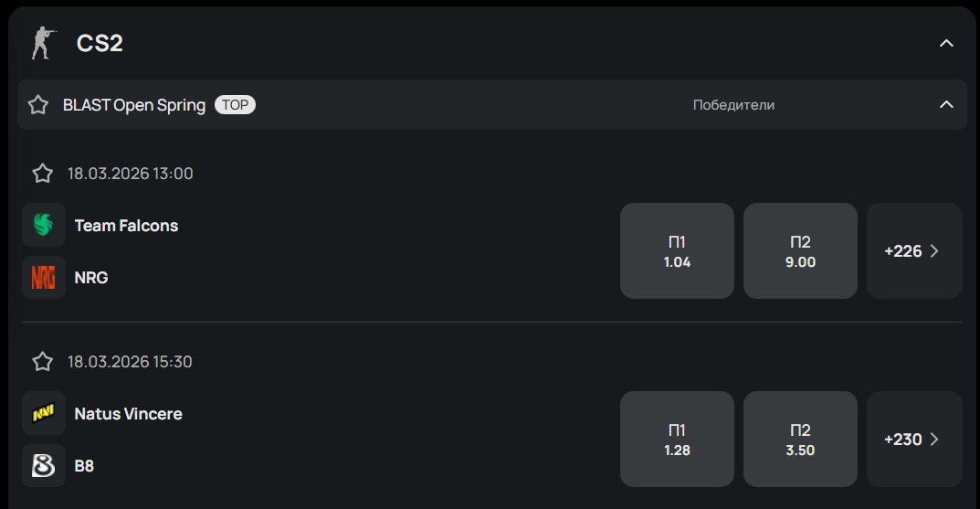Bet П1 at 1.28 on Natus Vincere
Viewport: 980px width, 509px height.
677,439
